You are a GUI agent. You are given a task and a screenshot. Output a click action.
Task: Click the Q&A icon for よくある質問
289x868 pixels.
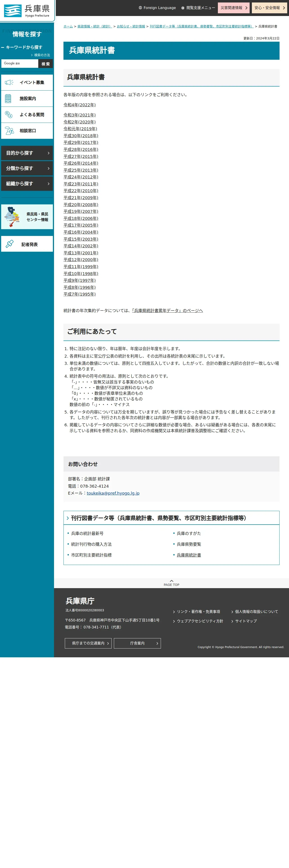9,114
